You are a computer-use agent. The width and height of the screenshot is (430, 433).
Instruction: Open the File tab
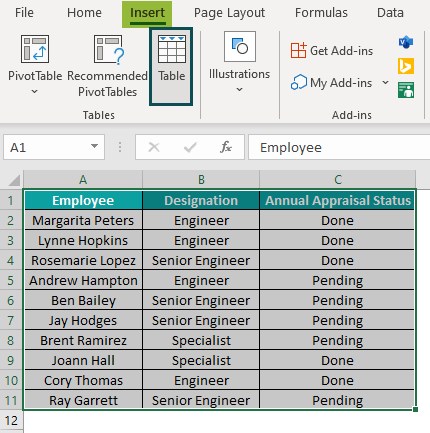[x=24, y=13]
